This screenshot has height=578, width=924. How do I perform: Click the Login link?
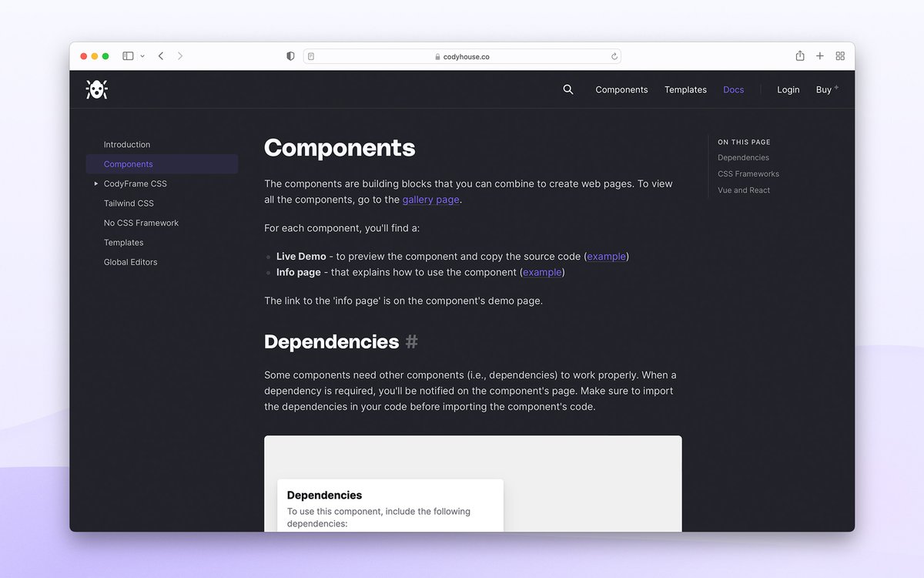tap(788, 89)
